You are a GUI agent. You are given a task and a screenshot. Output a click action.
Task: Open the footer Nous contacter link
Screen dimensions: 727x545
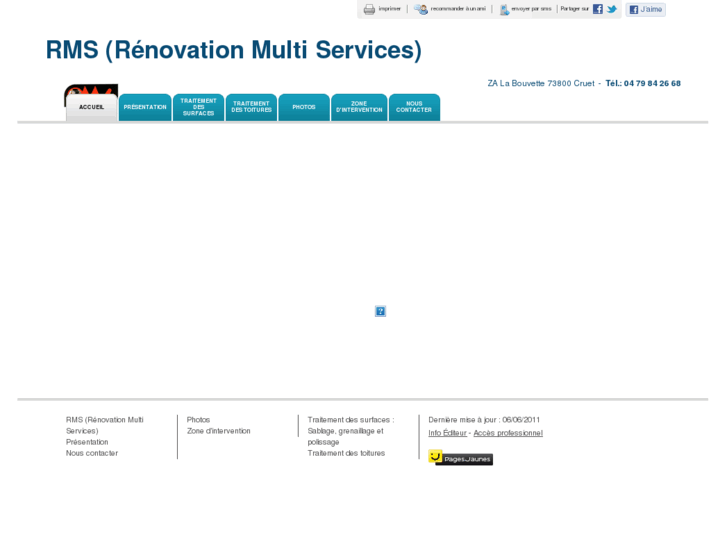(92, 453)
